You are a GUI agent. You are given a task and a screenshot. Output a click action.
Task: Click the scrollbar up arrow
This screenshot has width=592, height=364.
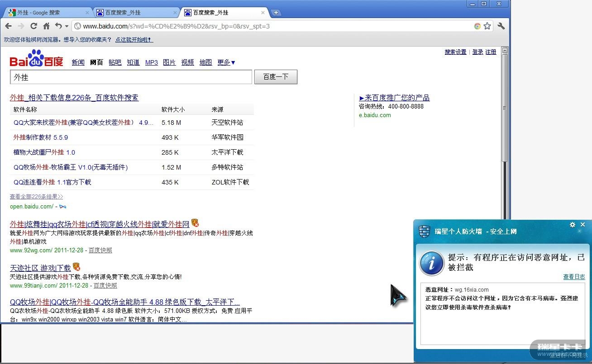(506, 51)
